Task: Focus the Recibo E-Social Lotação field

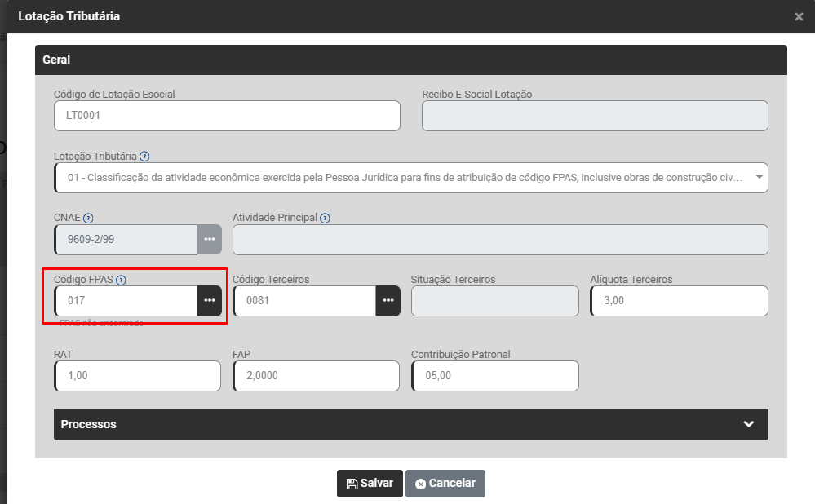Action: coord(595,116)
